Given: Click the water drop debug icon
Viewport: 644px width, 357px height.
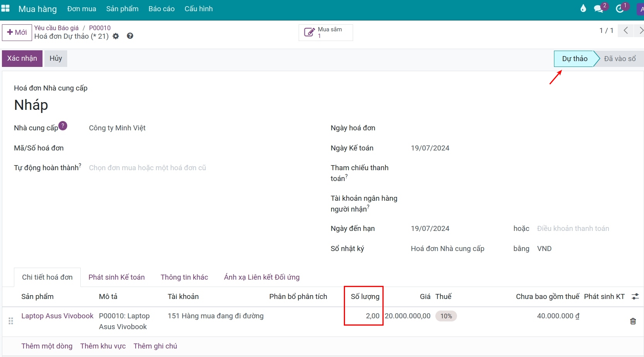Looking at the screenshot, I should (583, 9).
